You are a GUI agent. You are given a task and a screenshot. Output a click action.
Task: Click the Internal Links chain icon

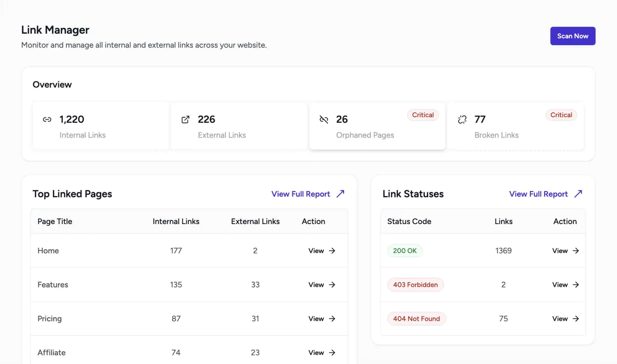pyautogui.click(x=47, y=119)
